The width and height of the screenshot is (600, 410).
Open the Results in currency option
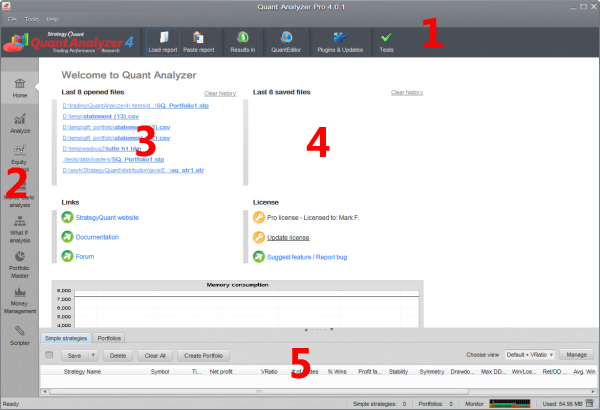point(243,42)
